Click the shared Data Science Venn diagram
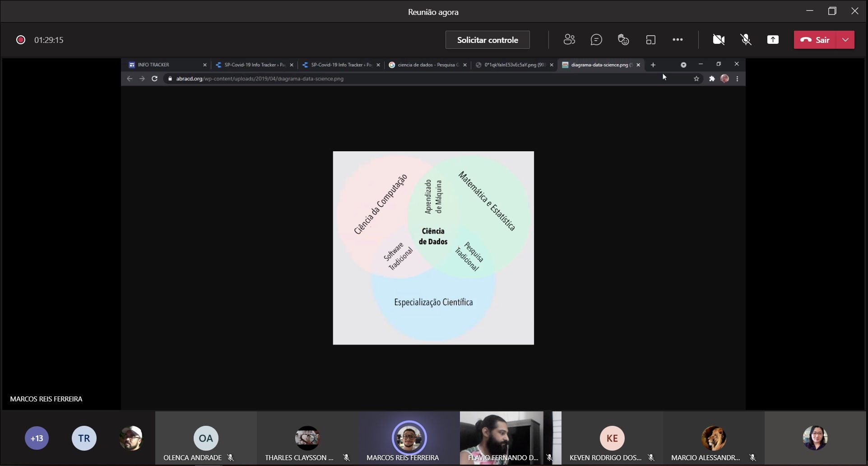868x466 pixels. tap(433, 248)
